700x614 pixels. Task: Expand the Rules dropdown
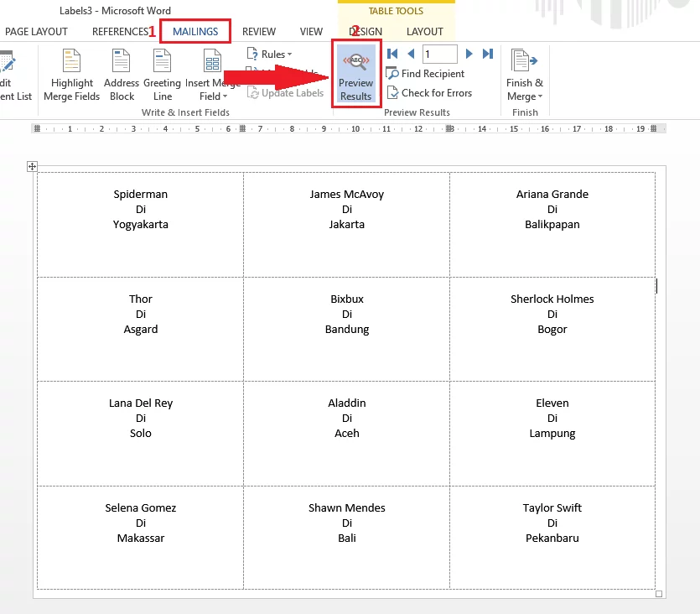pyautogui.click(x=270, y=54)
